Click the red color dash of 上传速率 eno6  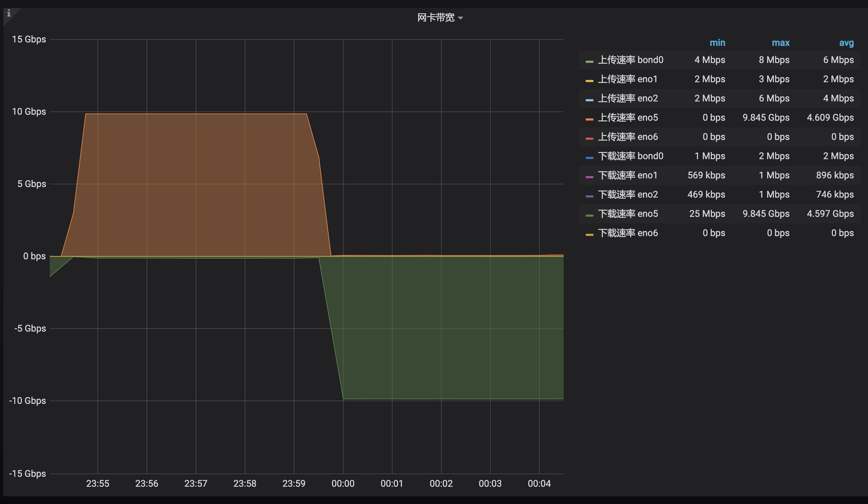coord(589,138)
